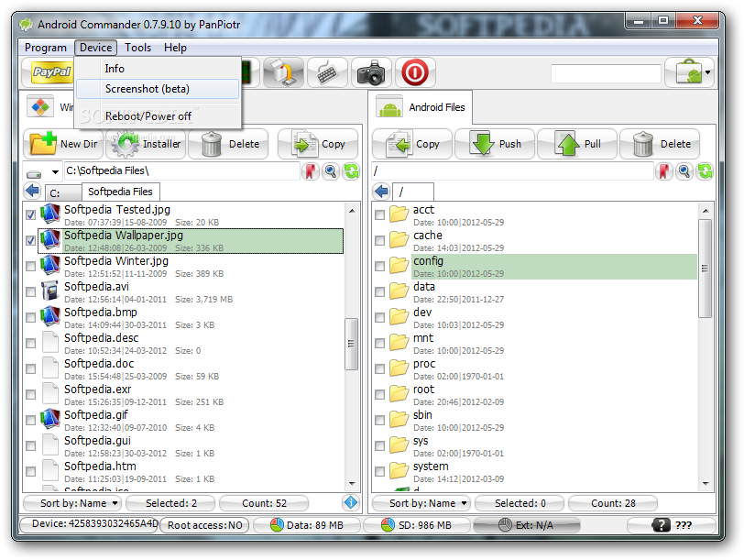This screenshot has height=560, width=744.
Task: Click the Ext: N/A storage indicator
Action: coord(526,525)
